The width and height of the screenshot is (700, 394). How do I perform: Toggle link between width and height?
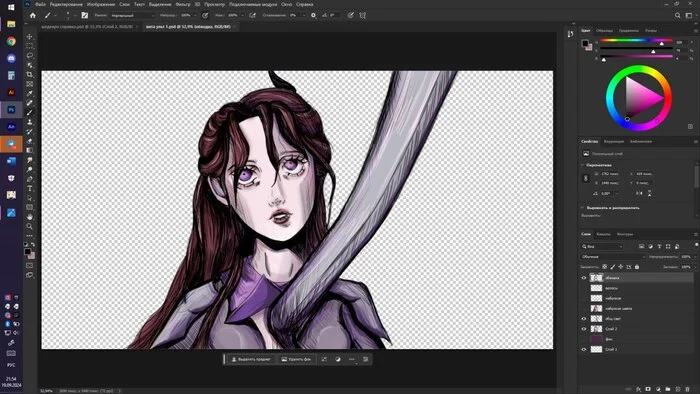point(586,178)
